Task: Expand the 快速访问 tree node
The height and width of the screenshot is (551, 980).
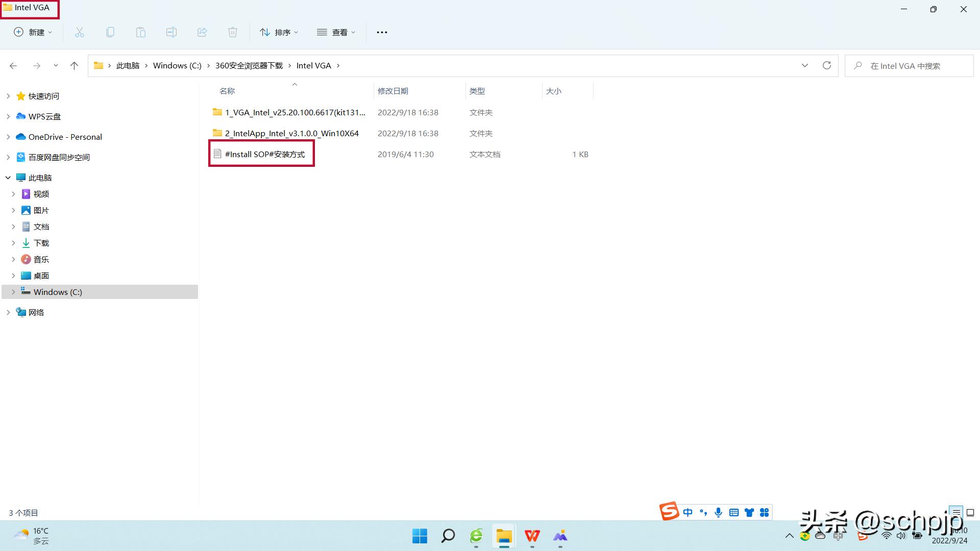Action: (8, 96)
